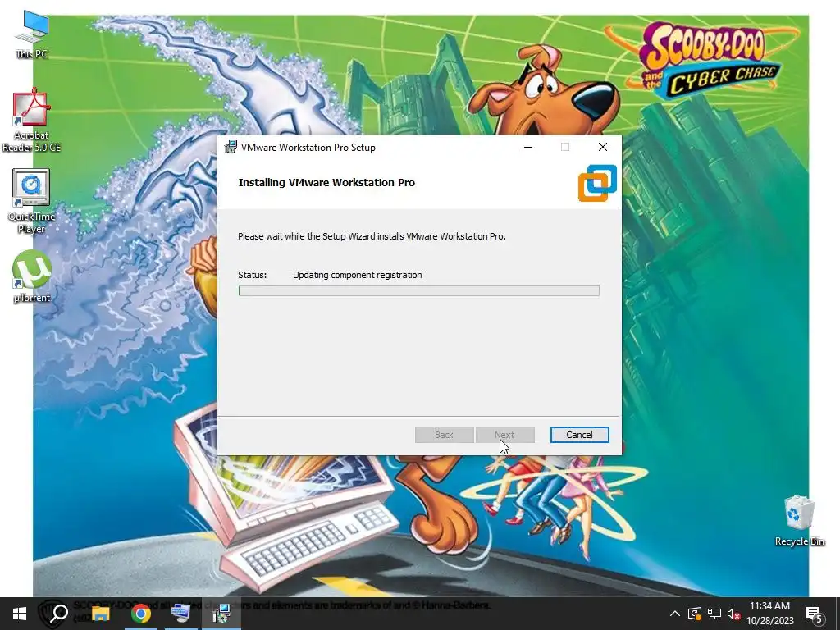Open Acrobat Reader 5.0 CE shortcut
This screenshot has width=840, height=630.
(32, 121)
